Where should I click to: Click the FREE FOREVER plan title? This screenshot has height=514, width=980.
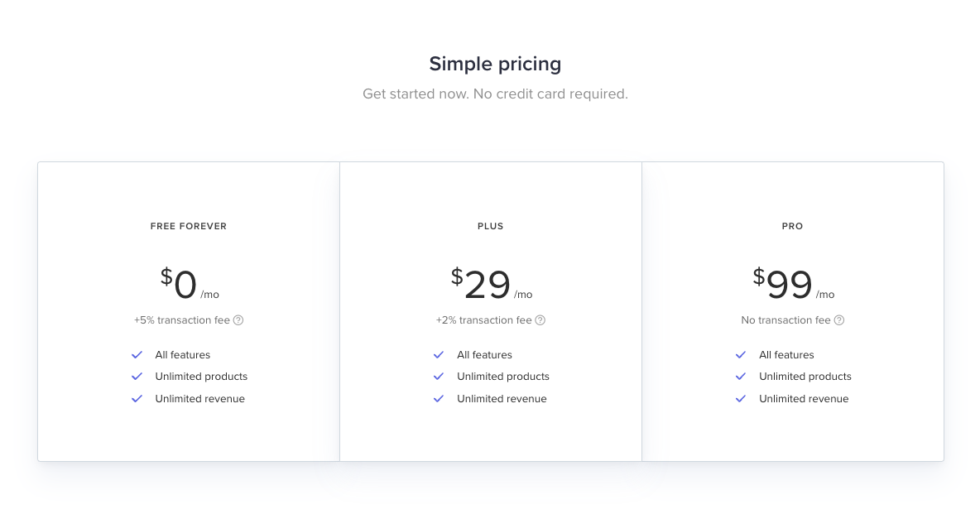click(x=188, y=226)
